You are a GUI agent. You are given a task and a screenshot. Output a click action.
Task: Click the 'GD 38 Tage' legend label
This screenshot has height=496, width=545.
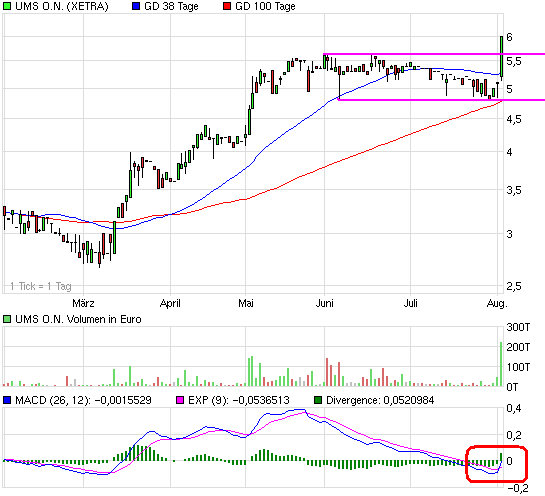[171, 6]
